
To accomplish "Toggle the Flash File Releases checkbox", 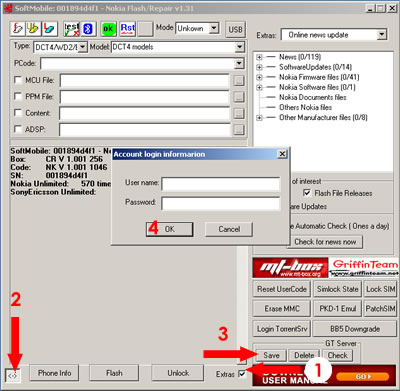I will (x=307, y=193).
